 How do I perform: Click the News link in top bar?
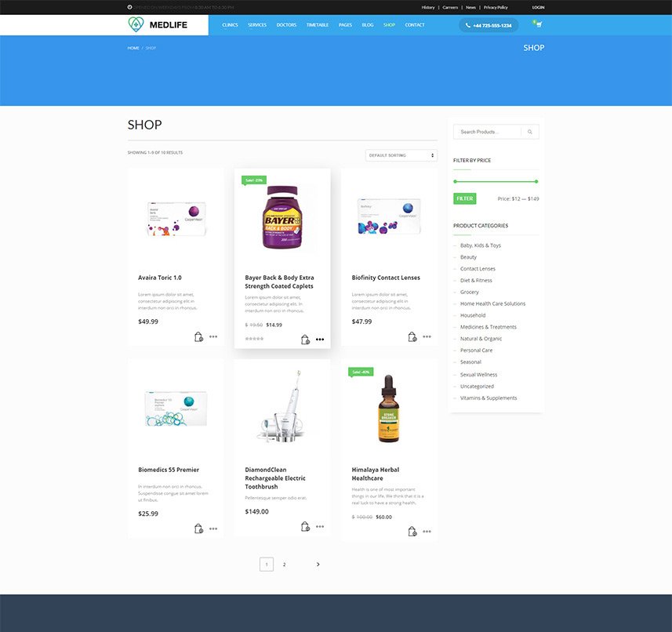(470, 7)
